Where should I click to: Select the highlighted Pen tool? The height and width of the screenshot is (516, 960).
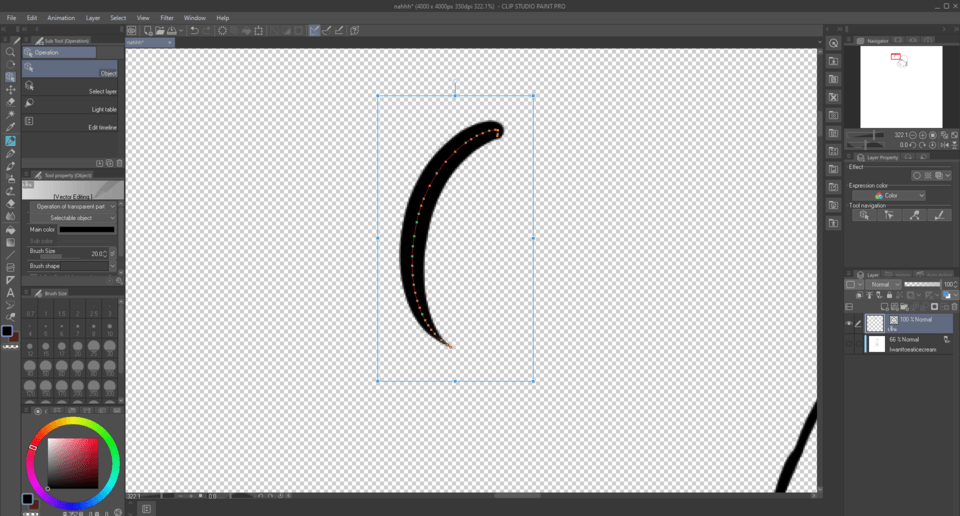[10, 141]
